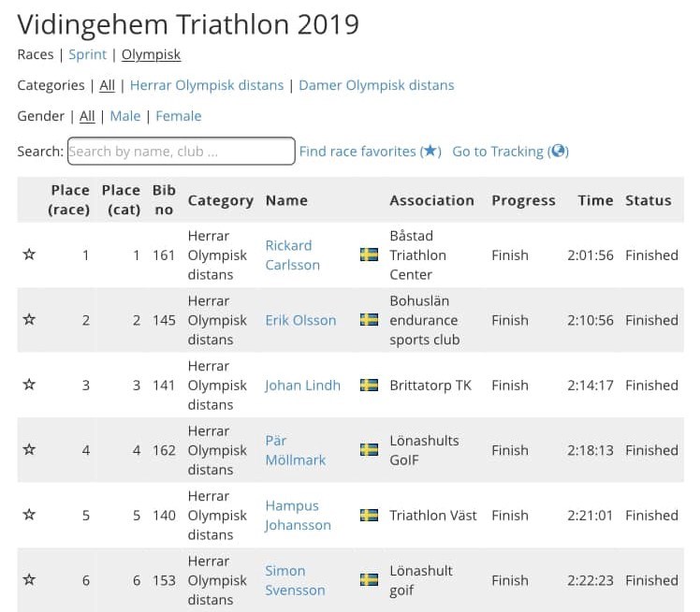Screen dimensions: 700x612
Task: Show only Male participants
Action: click(x=124, y=116)
